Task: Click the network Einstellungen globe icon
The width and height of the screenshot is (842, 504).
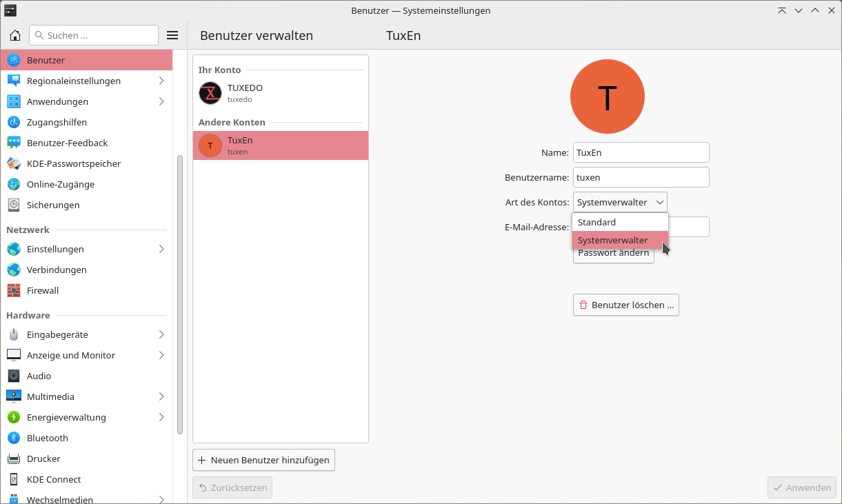Action: point(14,249)
